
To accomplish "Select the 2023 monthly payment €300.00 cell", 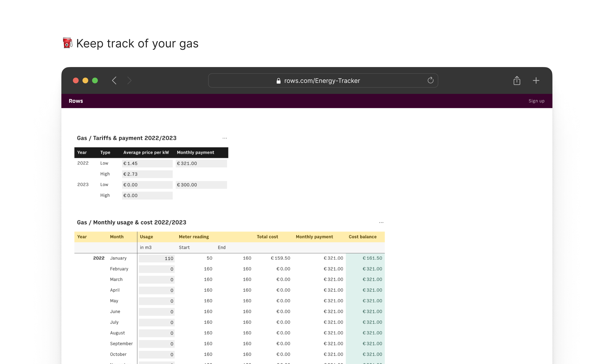I will [x=201, y=185].
